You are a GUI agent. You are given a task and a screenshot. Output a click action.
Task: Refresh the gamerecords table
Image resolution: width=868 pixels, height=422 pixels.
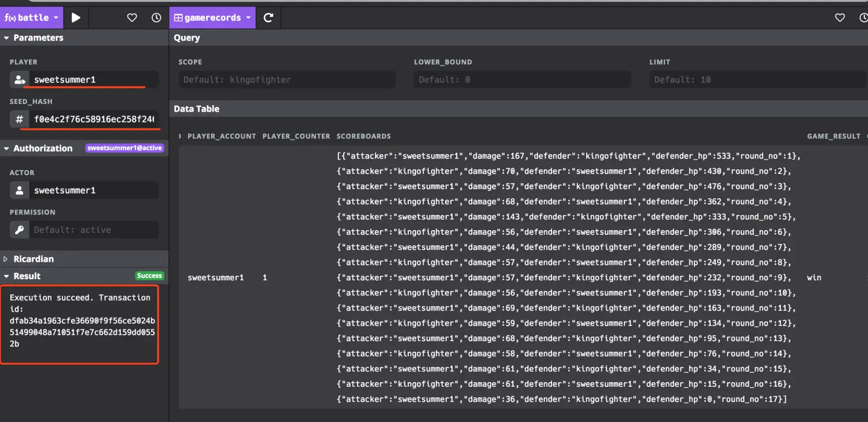269,18
